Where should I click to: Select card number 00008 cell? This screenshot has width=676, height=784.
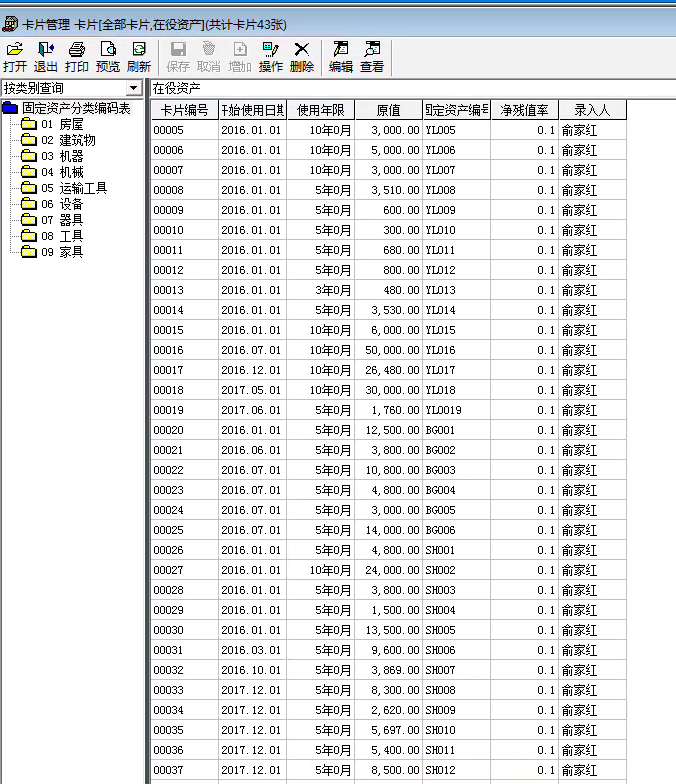pyautogui.click(x=184, y=190)
